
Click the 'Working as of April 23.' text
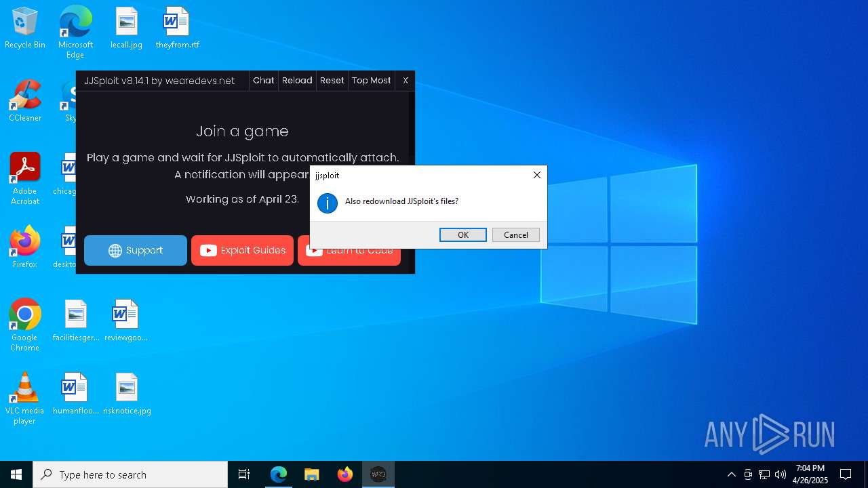tap(242, 199)
